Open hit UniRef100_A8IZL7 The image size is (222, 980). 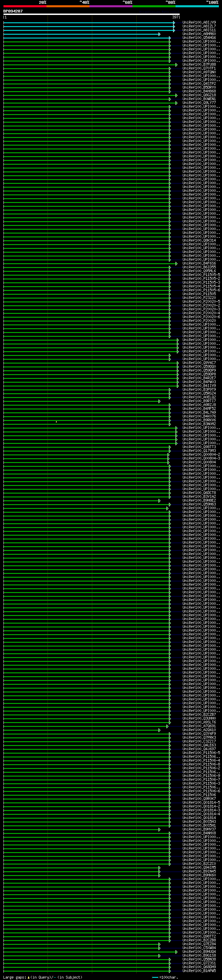coord(199,26)
